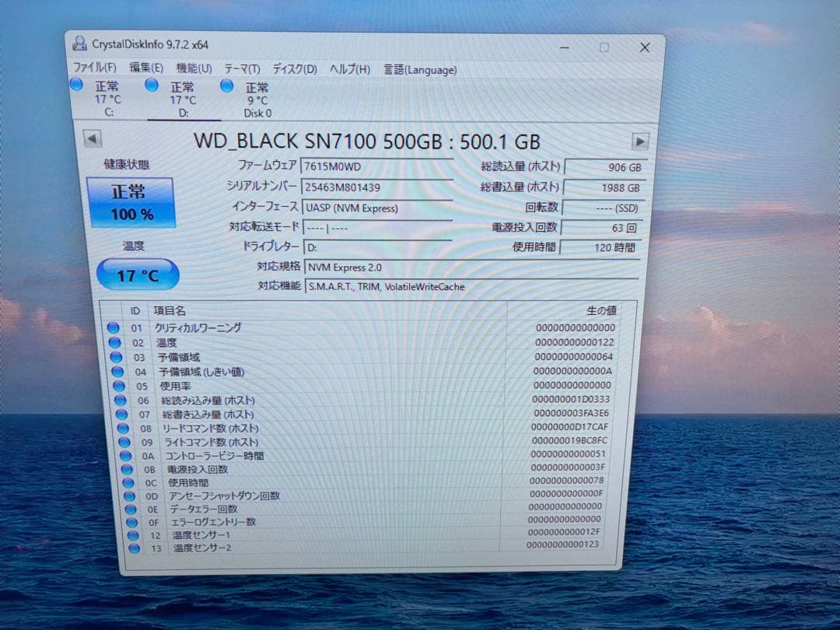The height and width of the screenshot is (630, 840).
Task: Select the C: drive health status icon
Action: pyautogui.click(x=76, y=84)
